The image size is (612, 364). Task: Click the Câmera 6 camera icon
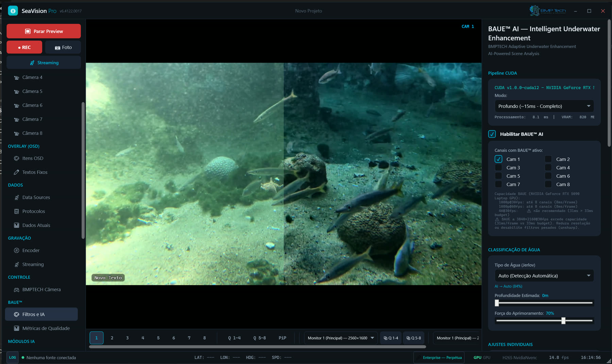[16, 105]
